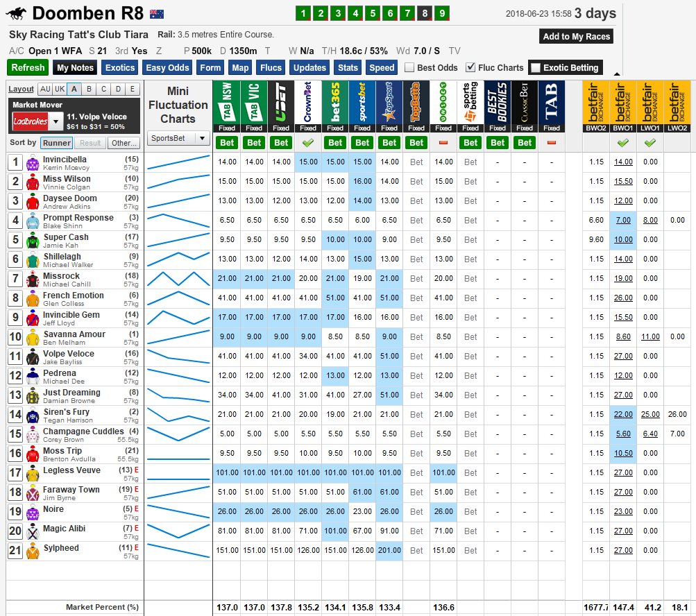Open My Notes
The height and width of the screenshot is (616, 696).
pyautogui.click(x=75, y=67)
